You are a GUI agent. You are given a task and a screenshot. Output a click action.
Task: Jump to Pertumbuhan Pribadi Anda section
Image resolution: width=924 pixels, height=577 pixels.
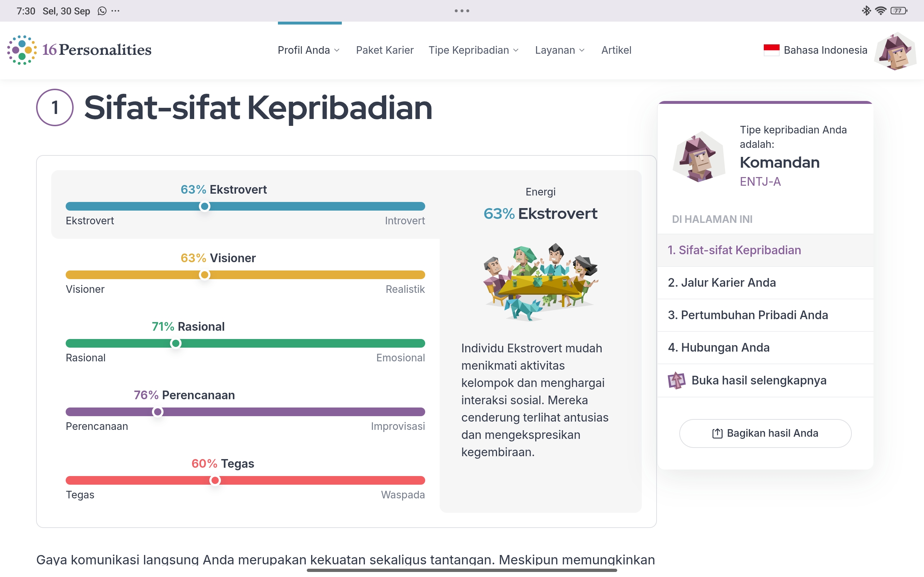[x=748, y=315]
